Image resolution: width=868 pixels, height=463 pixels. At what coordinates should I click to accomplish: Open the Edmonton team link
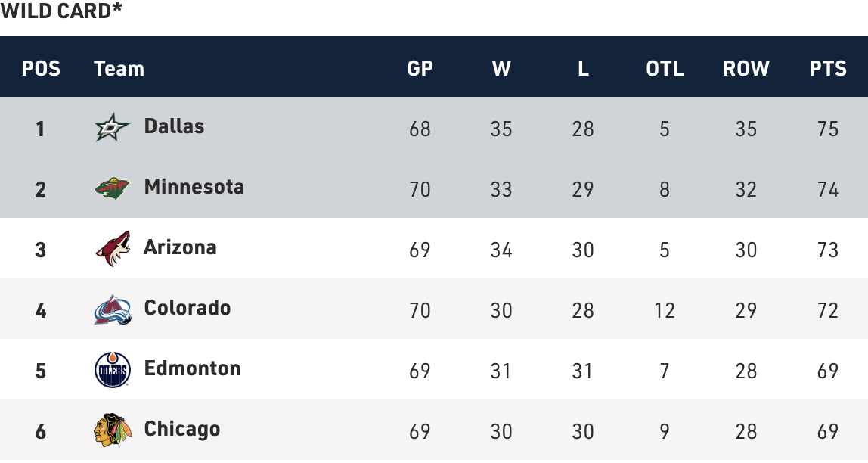click(192, 368)
